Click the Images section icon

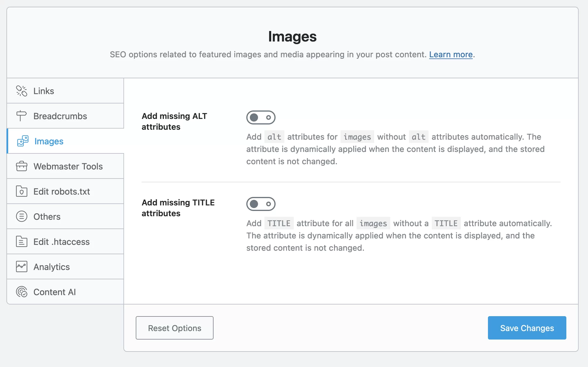[23, 141]
